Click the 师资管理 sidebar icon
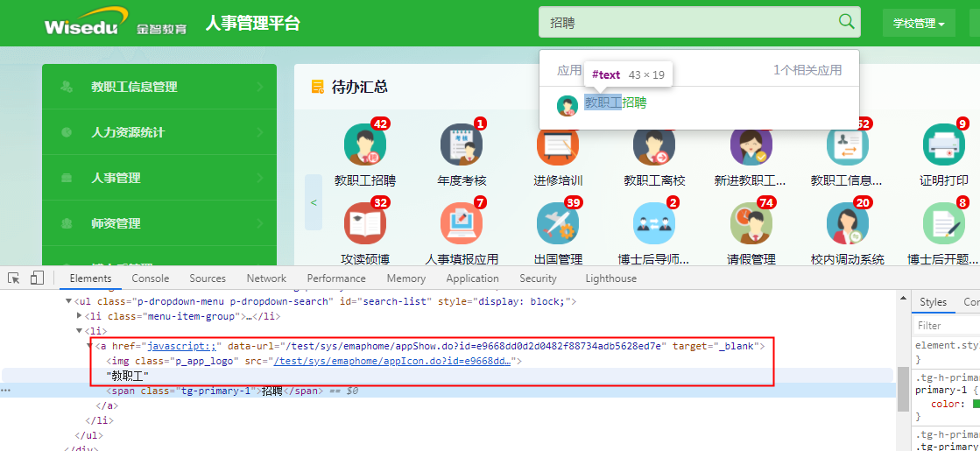 tap(67, 223)
